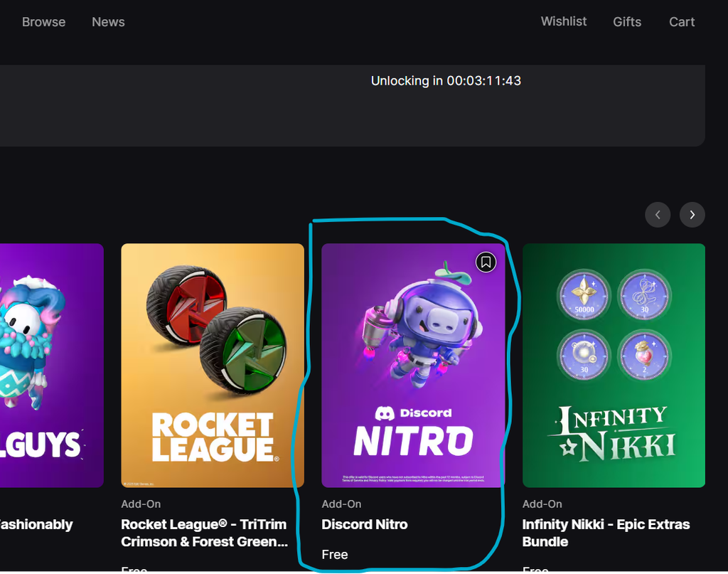This screenshot has width=728, height=574.
Task: Click the Discord Nitro title link
Action: pos(365,524)
